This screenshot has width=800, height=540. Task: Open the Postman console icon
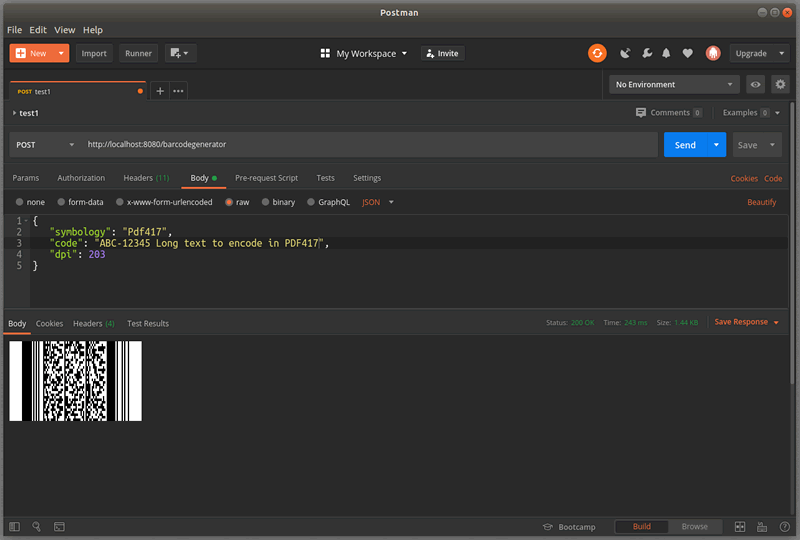(59, 526)
